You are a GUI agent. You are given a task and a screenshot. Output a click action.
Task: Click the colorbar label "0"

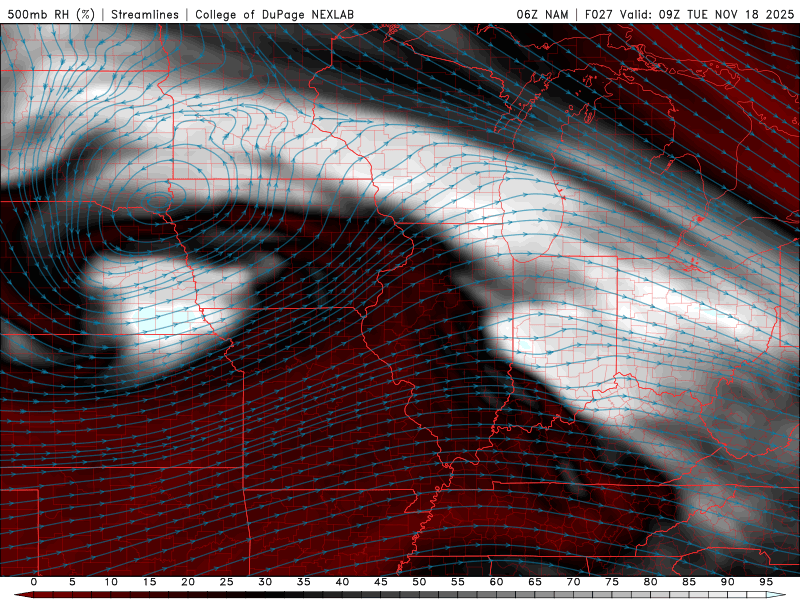(x=34, y=582)
